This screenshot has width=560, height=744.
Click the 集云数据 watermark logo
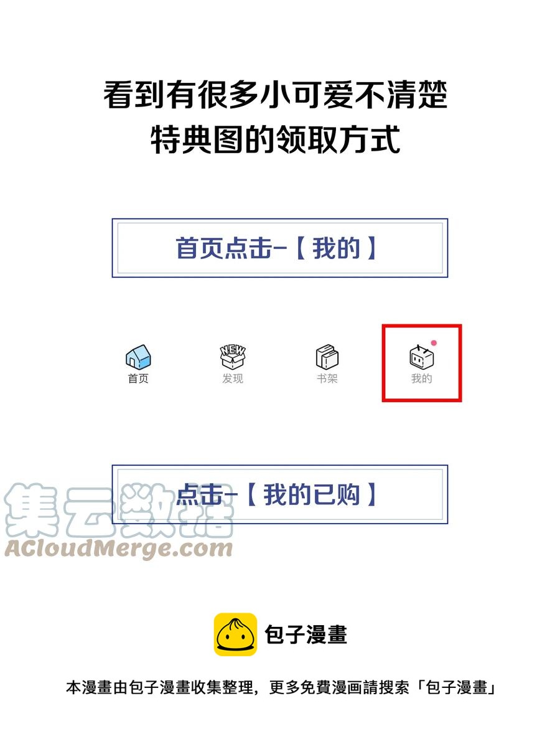[x=119, y=510]
